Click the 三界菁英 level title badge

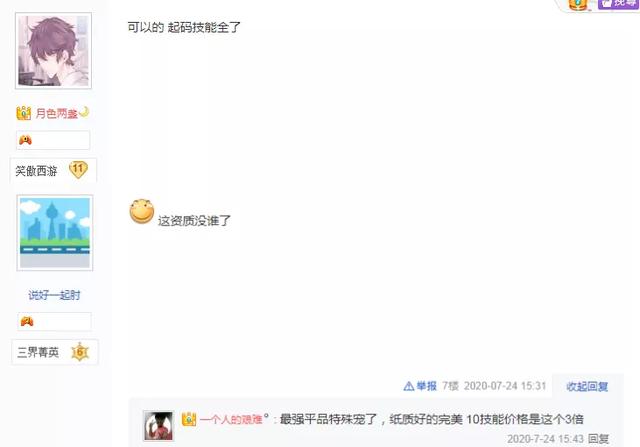tap(38, 352)
